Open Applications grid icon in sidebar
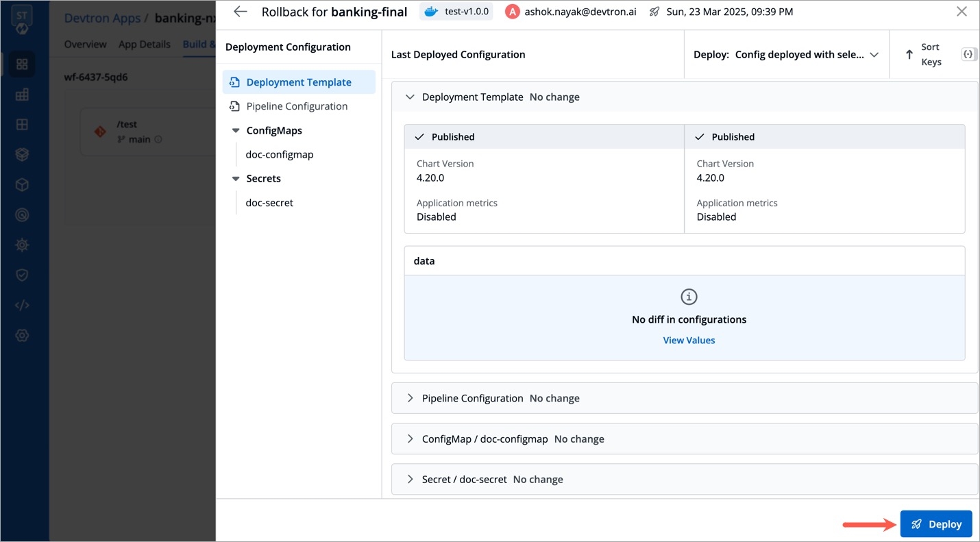 click(x=22, y=64)
